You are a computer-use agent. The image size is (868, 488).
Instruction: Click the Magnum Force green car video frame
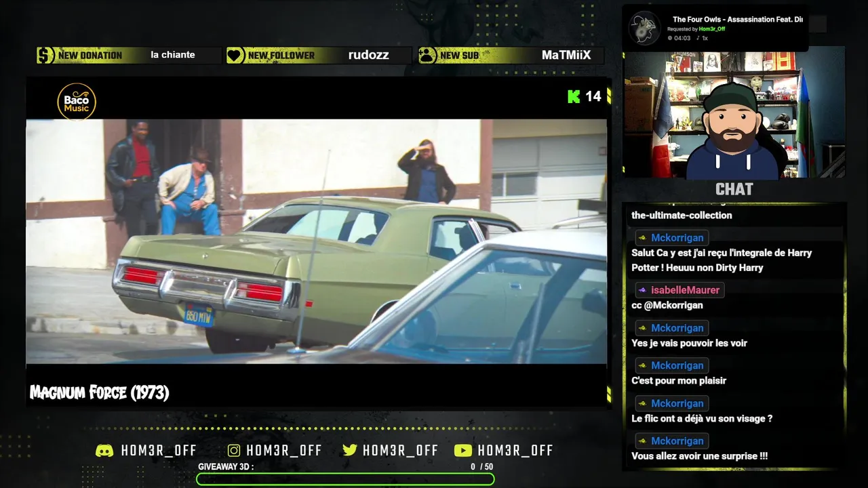pyautogui.click(x=316, y=242)
